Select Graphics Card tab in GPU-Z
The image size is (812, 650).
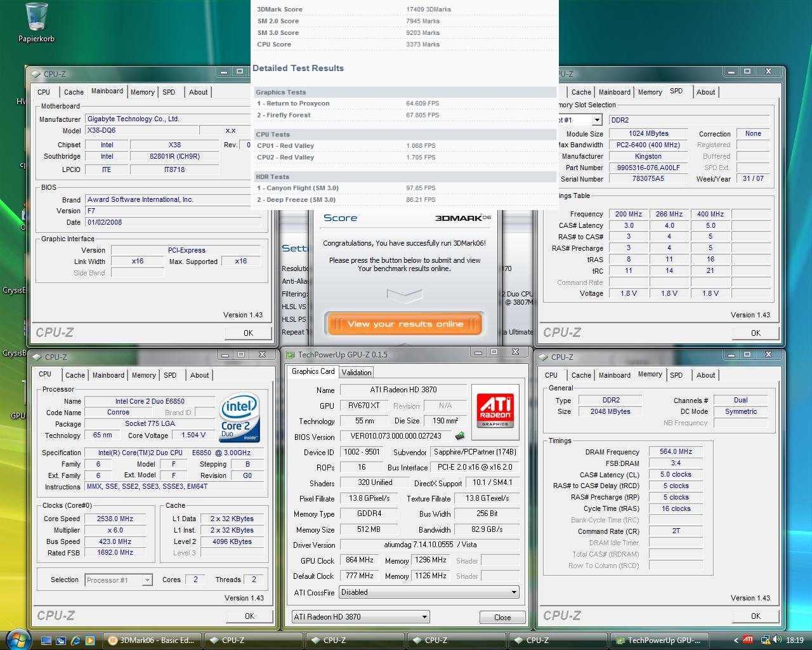point(313,371)
